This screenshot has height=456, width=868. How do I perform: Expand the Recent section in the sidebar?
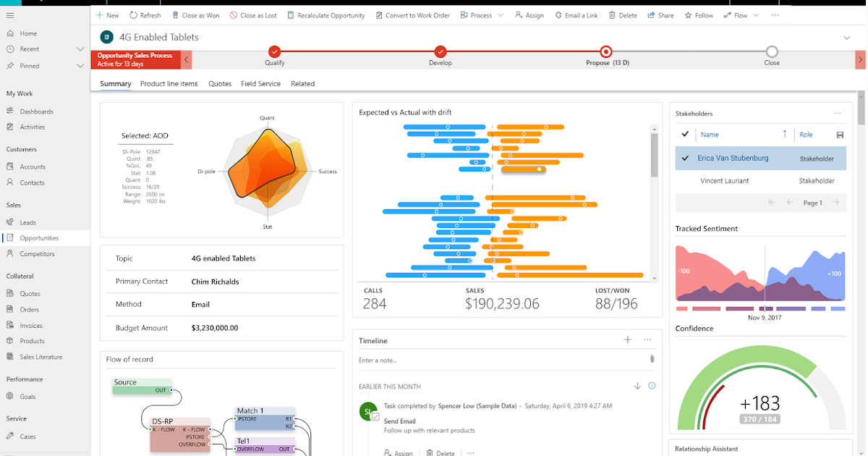click(x=80, y=48)
